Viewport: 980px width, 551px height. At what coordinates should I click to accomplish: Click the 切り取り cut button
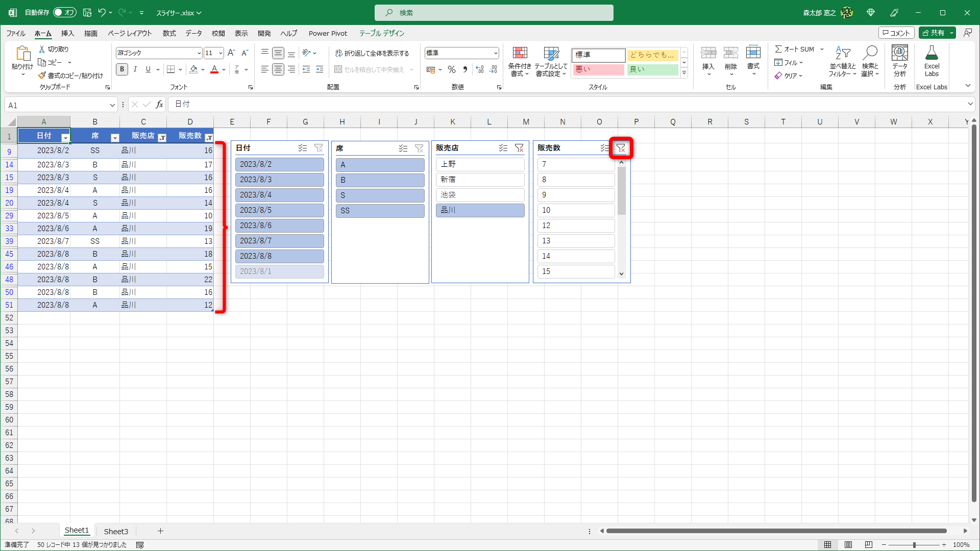[54, 49]
